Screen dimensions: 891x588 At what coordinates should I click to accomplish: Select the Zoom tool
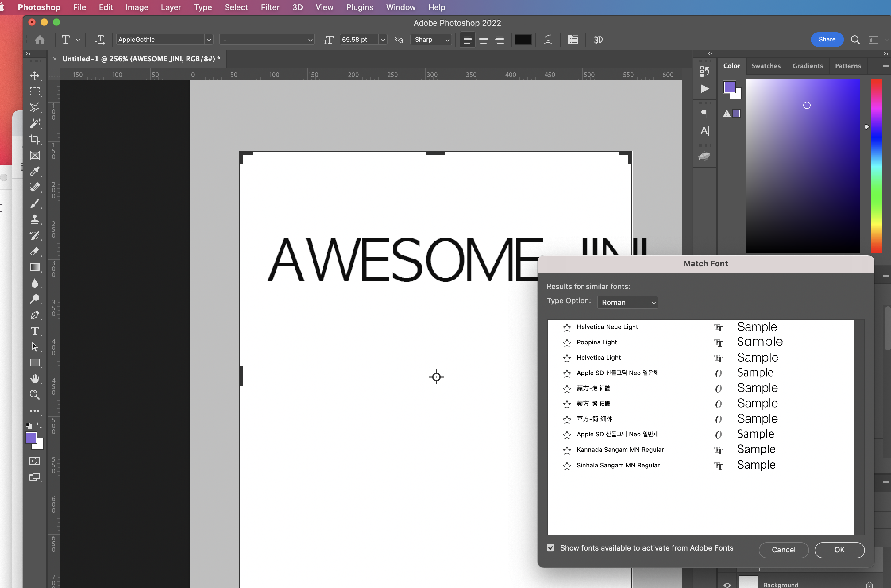coord(35,394)
